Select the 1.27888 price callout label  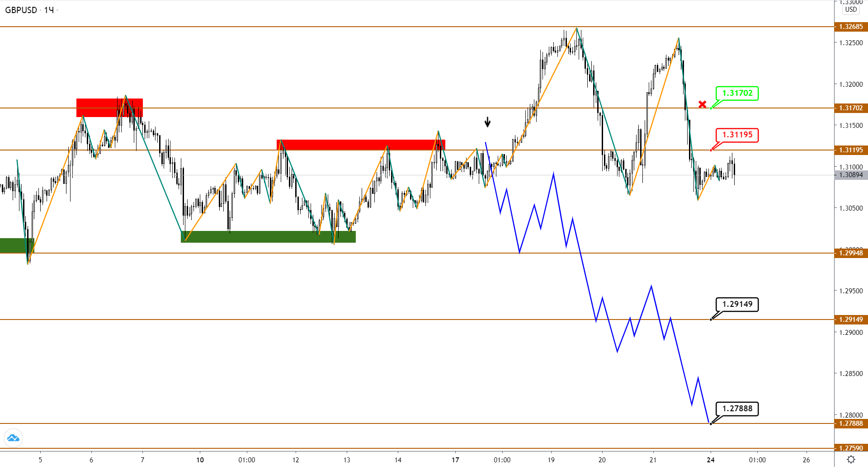point(737,409)
